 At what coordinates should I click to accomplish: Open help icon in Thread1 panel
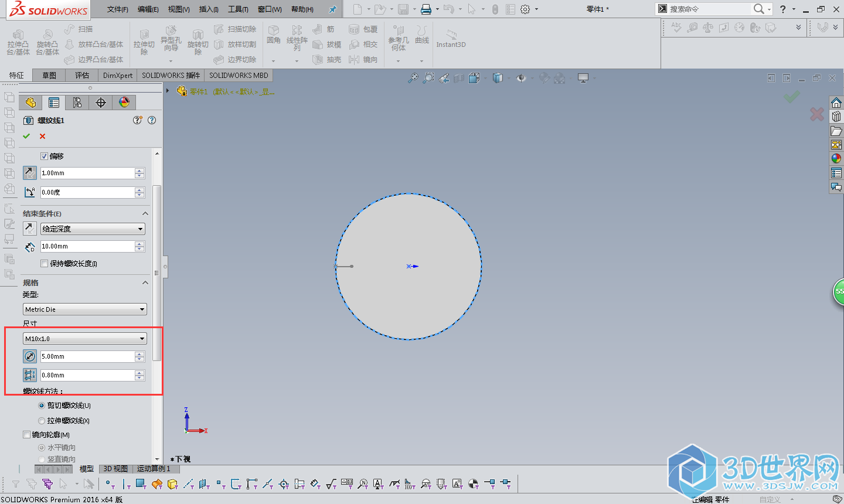[152, 120]
